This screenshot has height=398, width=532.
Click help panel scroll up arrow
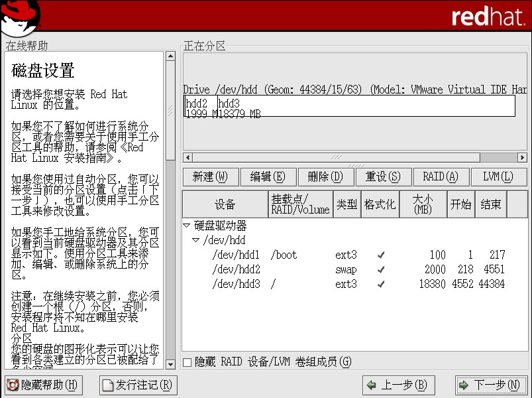171,56
